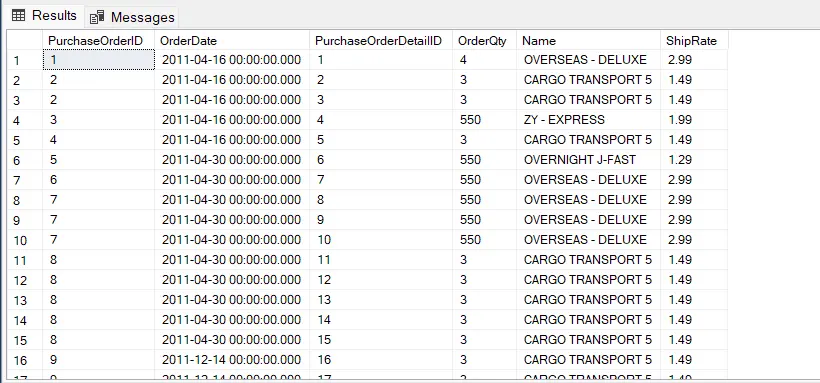Click the OVERNIGHT J-FAST cell
This screenshot has height=383, width=820.
tap(588, 160)
